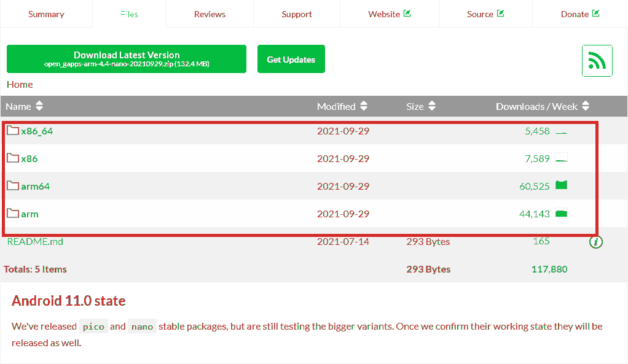The image size is (628, 364).
Task: Click the x86 downloads sparkline chart
Action: click(x=561, y=158)
